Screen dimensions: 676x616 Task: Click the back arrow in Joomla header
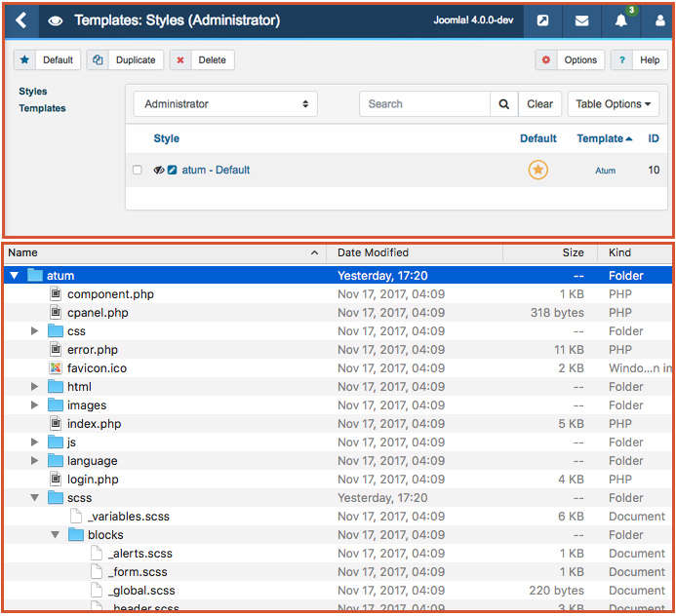pyautogui.click(x=20, y=19)
